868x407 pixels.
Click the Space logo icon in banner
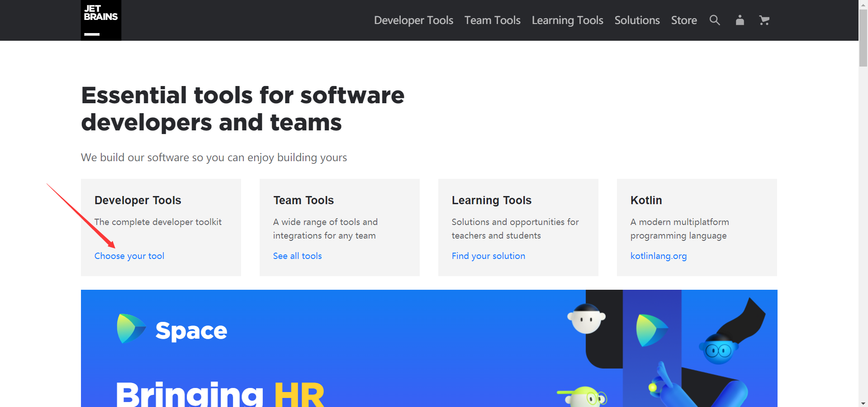pyautogui.click(x=131, y=329)
